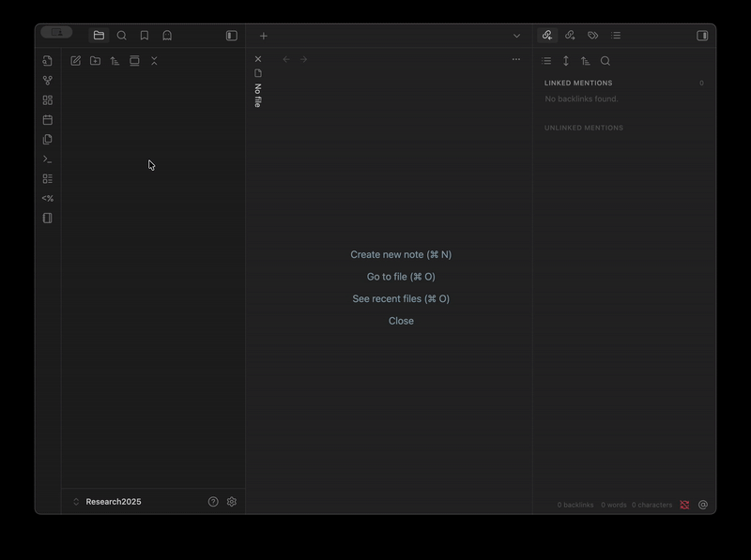Viewport: 751px width, 560px height.
Task: Toggle the right sidebar
Action: pos(702,36)
